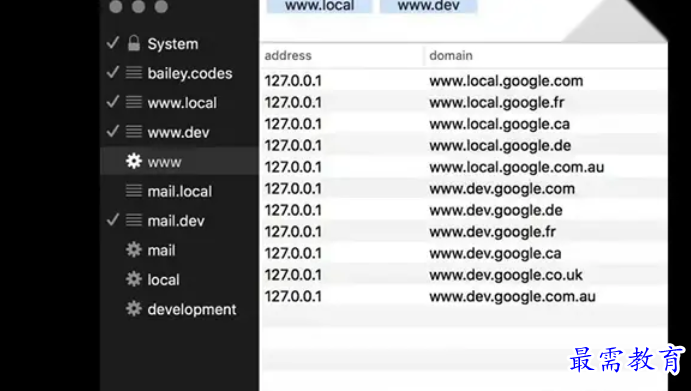Screen dimensions: 691x391
Task: Select the www.dev token at top
Action: [428, 6]
